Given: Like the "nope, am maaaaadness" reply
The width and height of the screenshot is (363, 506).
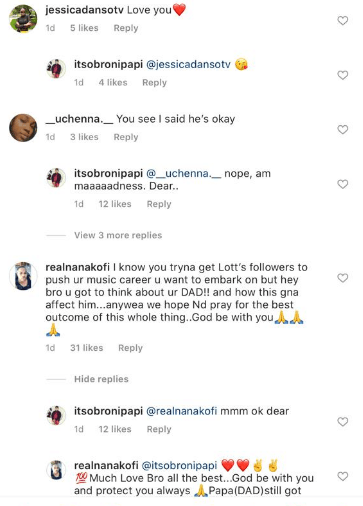Looking at the screenshot, I should tap(343, 184).
